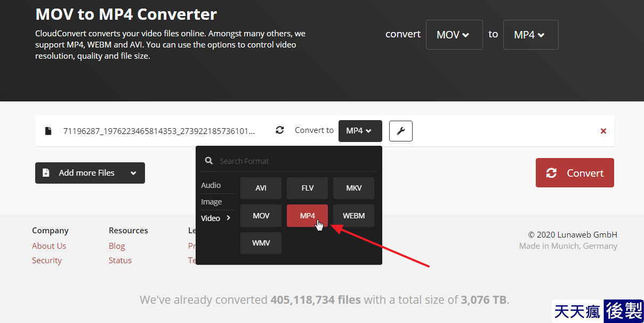Toggle the Convert to MP4 dropdown
The image size is (644, 323).
(360, 131)
